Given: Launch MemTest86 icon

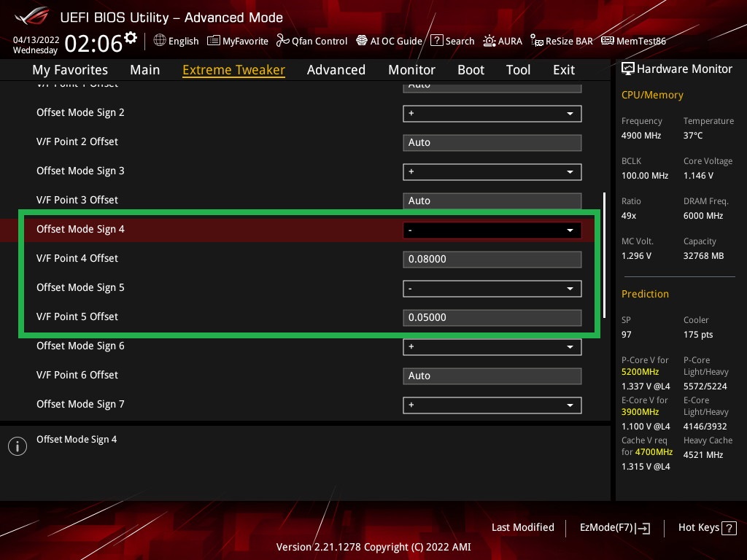Looking at the screenshot, I should pyautogui.click(x=608, y=41).
